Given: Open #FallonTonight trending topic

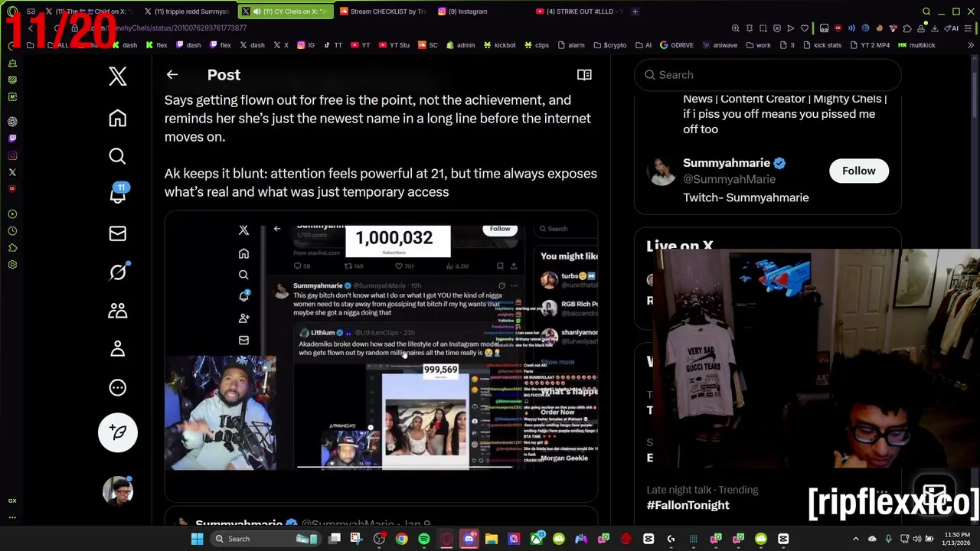Looking at the screenshot, I should pyautogui.click(x=688, y=505).
